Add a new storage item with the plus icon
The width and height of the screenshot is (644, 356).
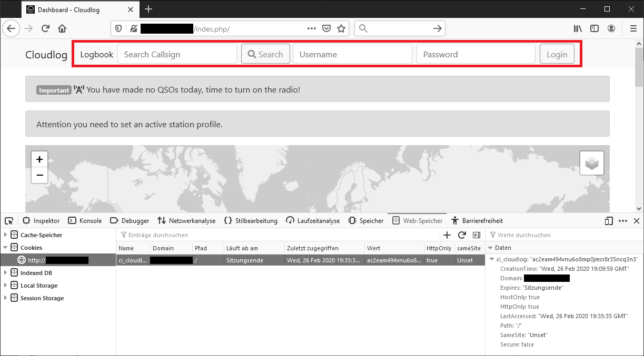447,235
